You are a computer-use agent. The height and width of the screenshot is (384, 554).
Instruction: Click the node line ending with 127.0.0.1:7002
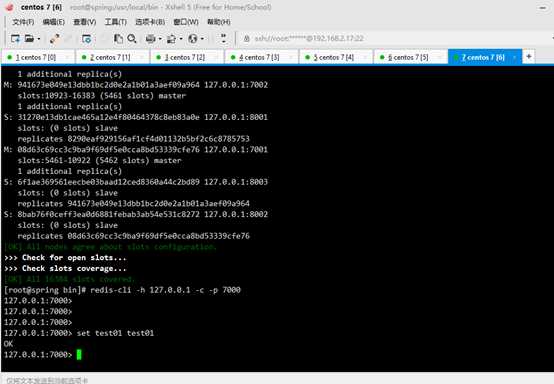[136, 85]
